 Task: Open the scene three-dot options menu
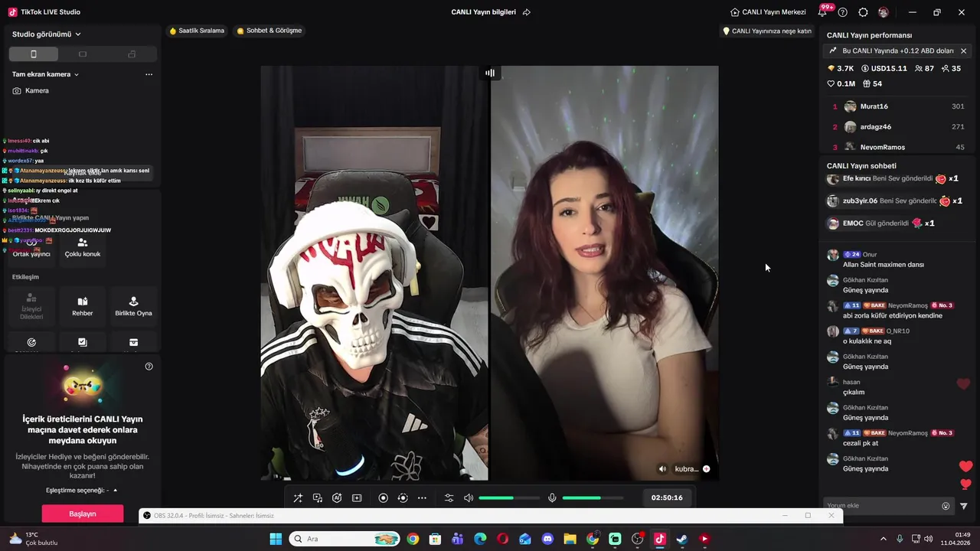click(149, 74)
